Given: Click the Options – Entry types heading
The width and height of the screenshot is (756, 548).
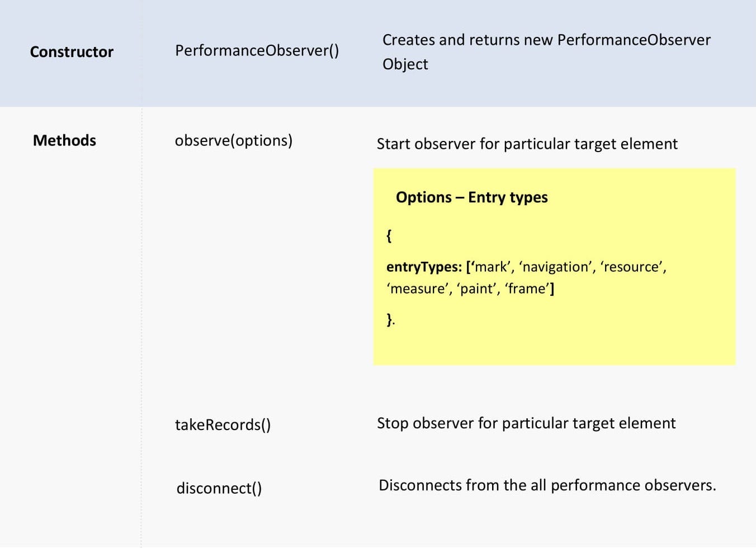Looking at the screenshot, I should (x=472, y=197).
